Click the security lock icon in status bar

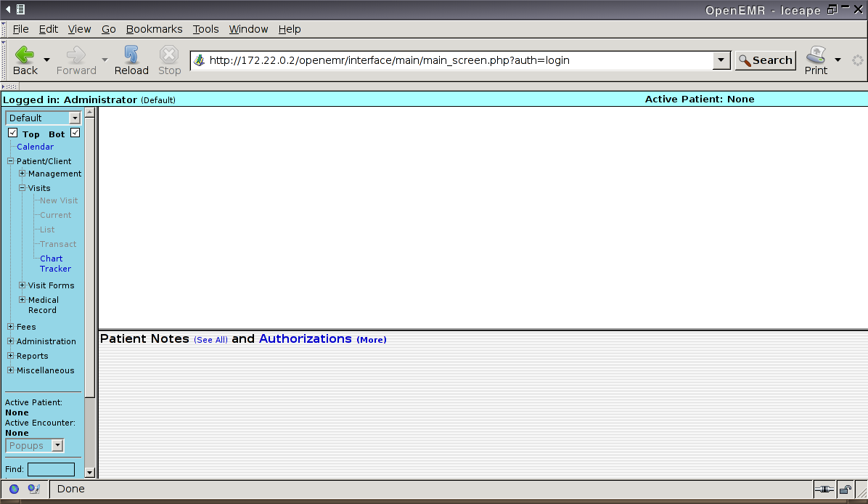(845, 489)
